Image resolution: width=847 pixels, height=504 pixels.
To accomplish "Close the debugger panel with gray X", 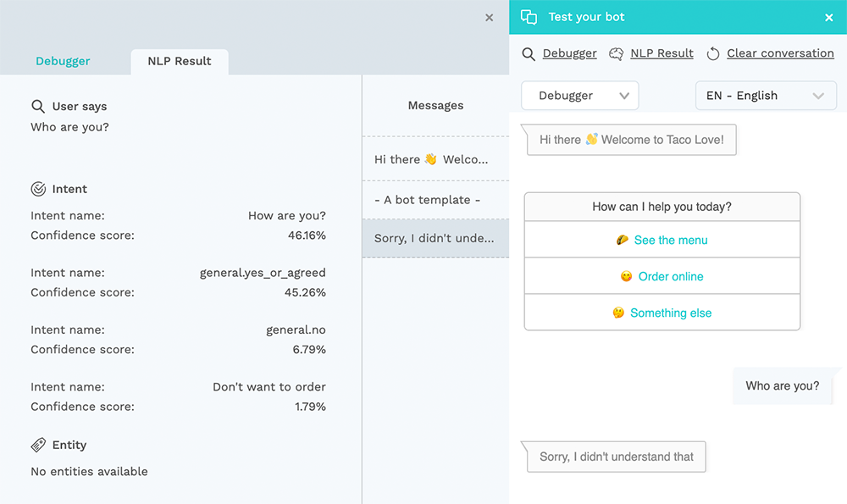I will point(489,17).
